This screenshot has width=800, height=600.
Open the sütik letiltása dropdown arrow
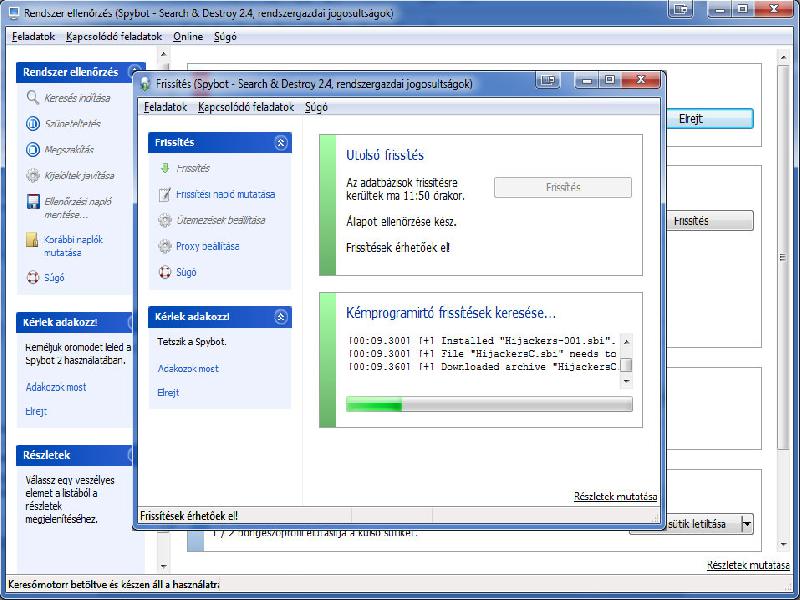(x=747, y=524)
